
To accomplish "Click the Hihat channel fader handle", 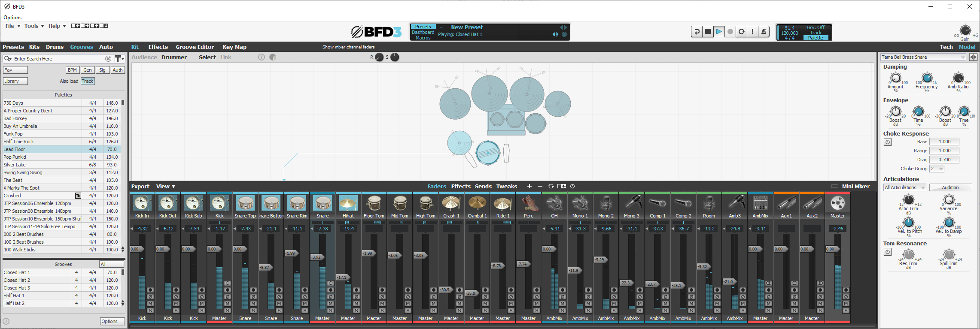I will tap(342, 277).
